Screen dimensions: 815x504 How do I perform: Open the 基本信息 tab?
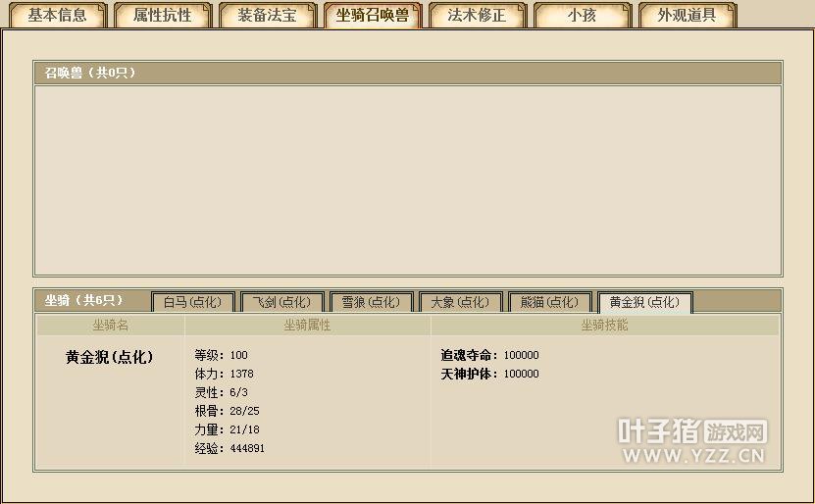pos(57,16)
